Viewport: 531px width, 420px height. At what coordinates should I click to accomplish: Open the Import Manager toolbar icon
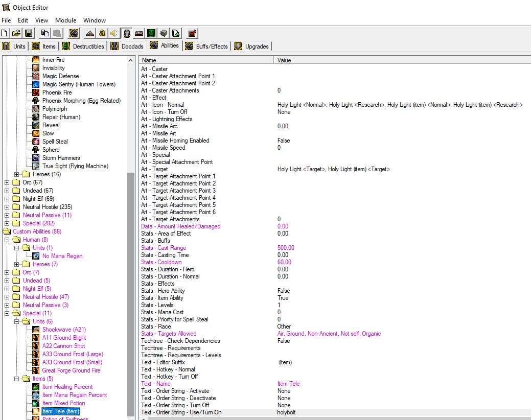coord(176,33)
